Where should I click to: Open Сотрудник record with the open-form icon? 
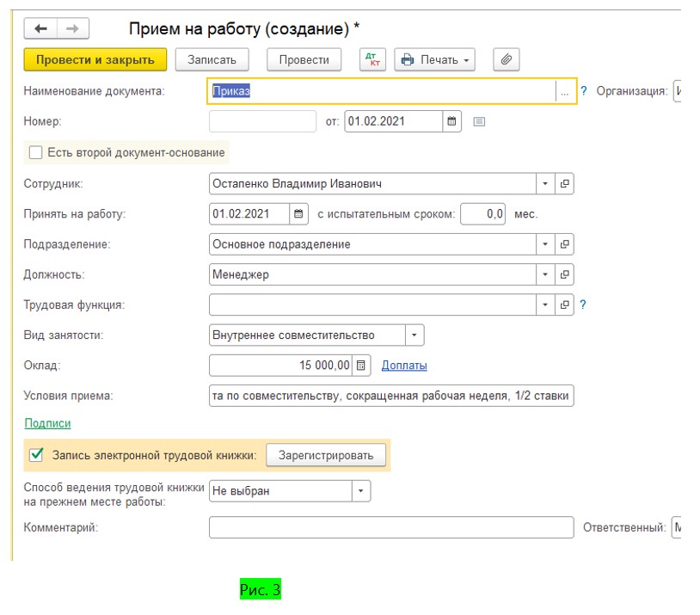coord(564,183)
